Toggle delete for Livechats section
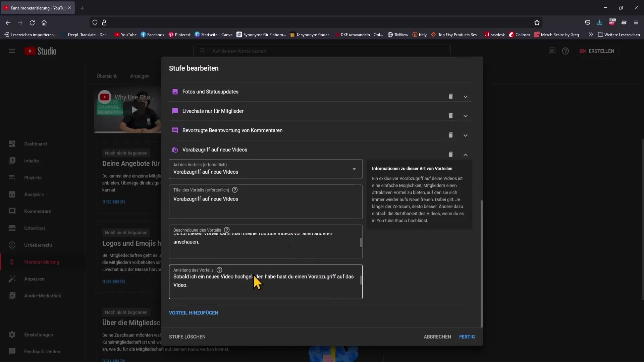Screen dimensions: 644x362 pos(451,115)
